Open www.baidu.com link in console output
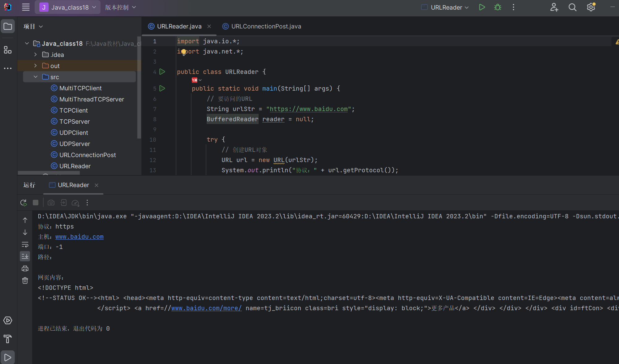 pos(80,237)
